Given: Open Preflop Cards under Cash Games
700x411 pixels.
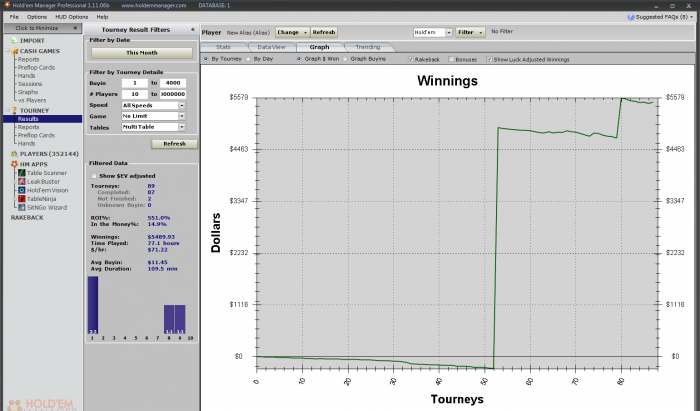Looking at the screenshot, I should coord(36,67).
